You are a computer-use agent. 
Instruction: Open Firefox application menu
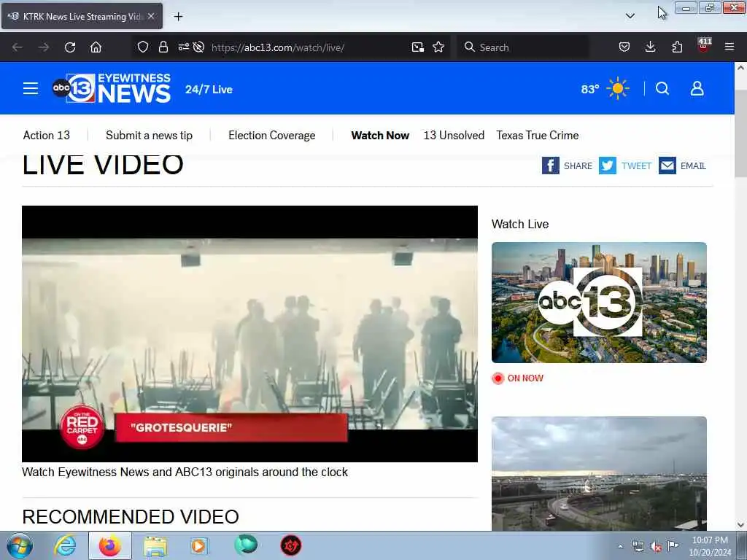(729, 47)
